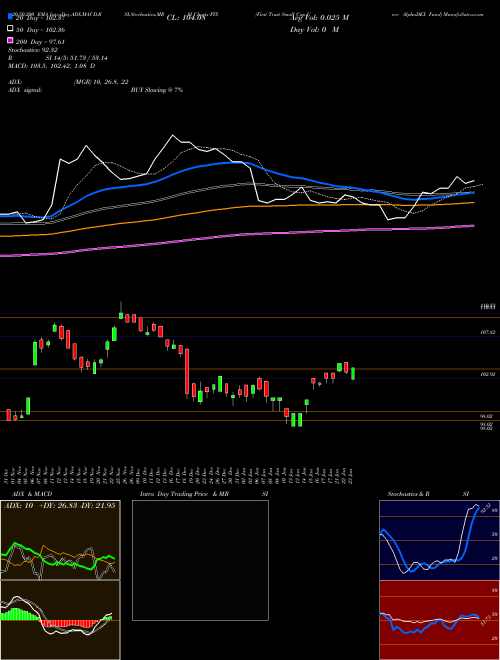The width and height of the screenshot is (500, 660).
Task: Click the magenta 200 Day legend swatch
Action: pyautogui.click(x=10, y=40)
